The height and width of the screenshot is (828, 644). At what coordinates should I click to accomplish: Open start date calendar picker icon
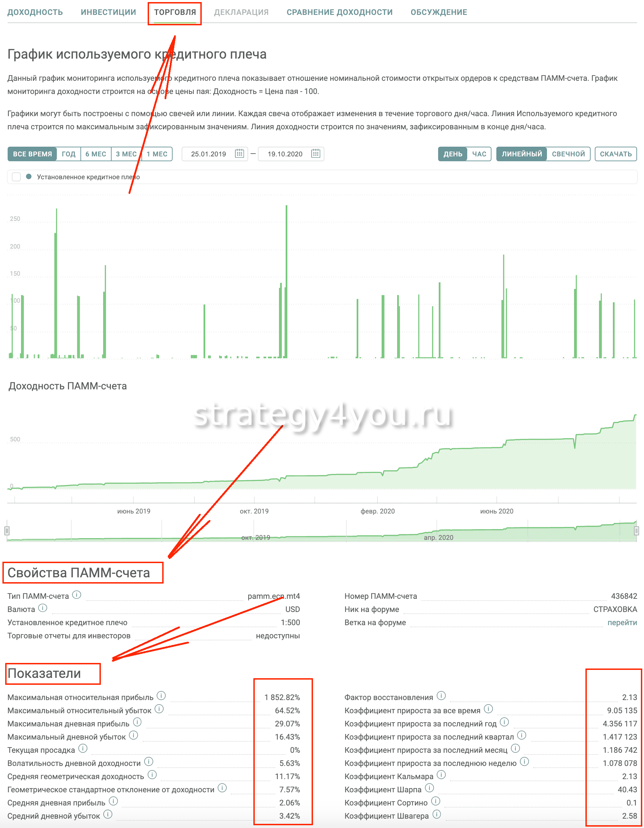[239, 154]
